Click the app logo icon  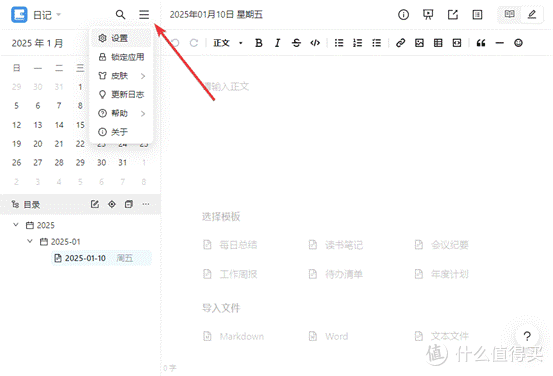(x=19, y=14)
